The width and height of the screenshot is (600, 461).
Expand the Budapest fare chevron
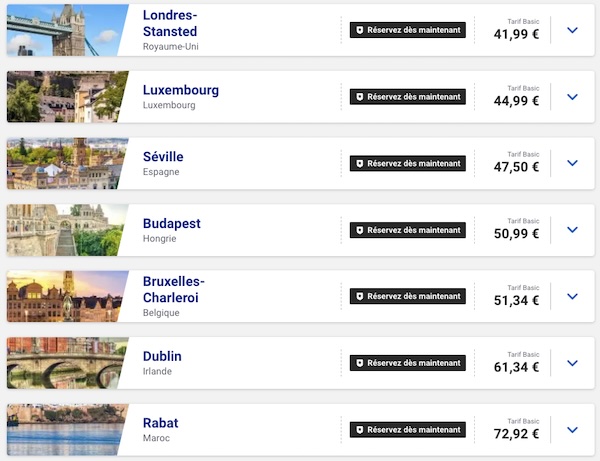pos(572,230)
